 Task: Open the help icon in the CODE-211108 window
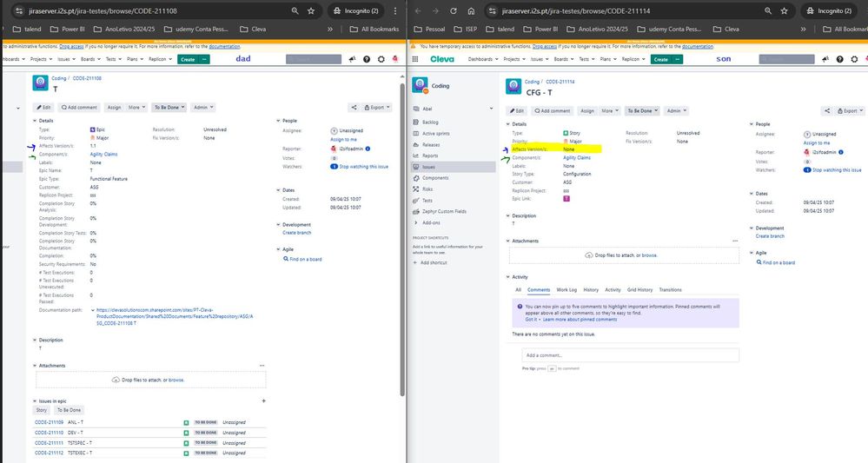[x=367, y=59]
